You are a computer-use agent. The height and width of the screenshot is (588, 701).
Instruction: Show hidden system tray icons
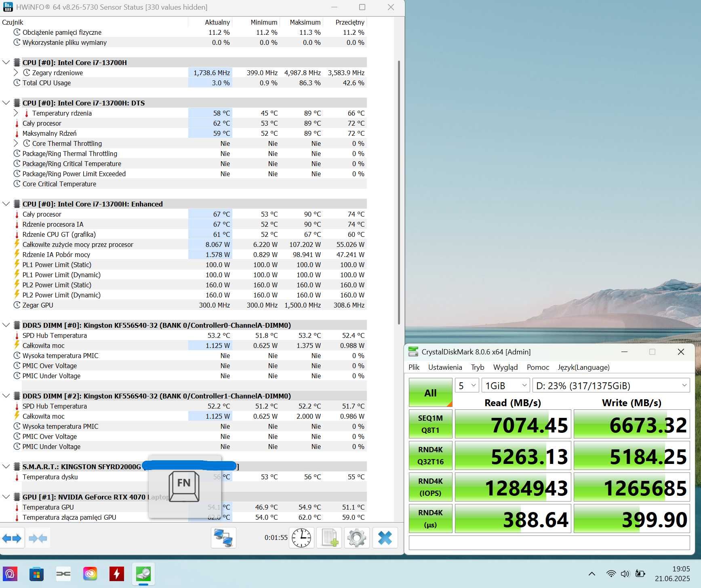(592, 574)
